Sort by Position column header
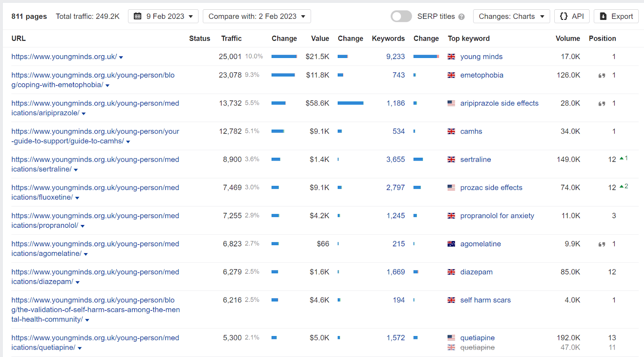This screenshot has width=644, height=357. pos(602,39)
